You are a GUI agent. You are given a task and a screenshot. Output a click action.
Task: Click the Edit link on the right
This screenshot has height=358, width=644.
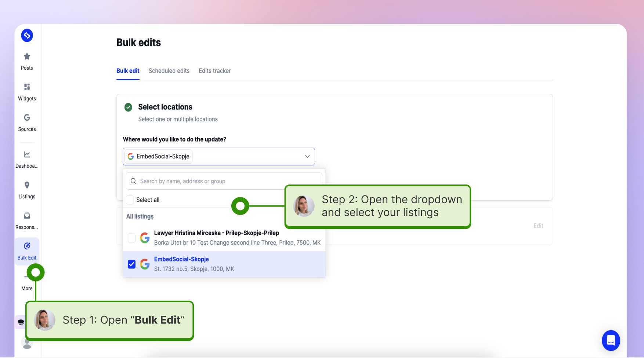pyautogui.click(x=538, y=226)
